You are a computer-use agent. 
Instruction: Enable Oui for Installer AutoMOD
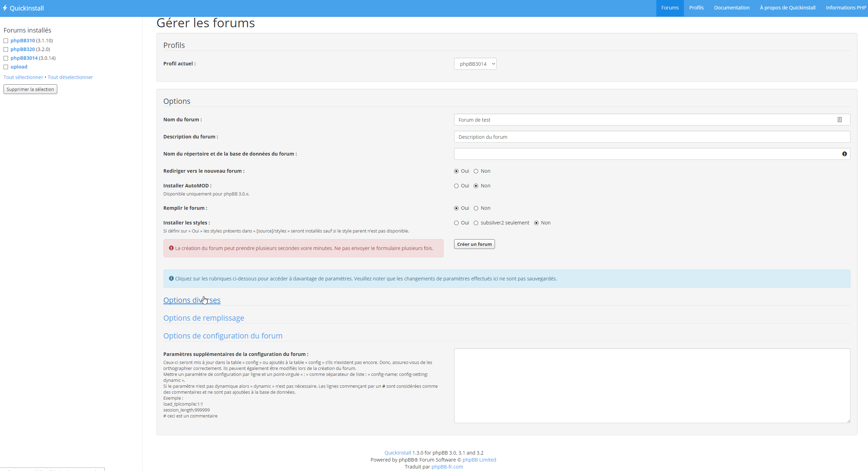click(456, 186)
